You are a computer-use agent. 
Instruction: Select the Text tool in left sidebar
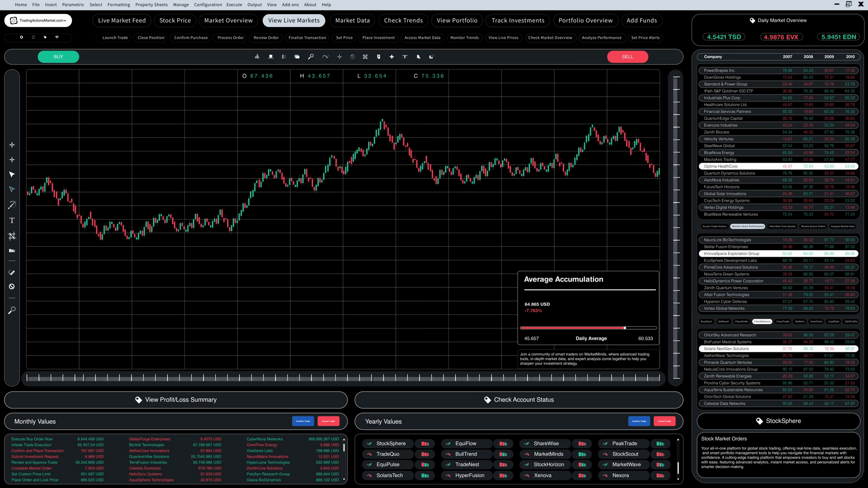pyautogui.click(x=12, y=221)
